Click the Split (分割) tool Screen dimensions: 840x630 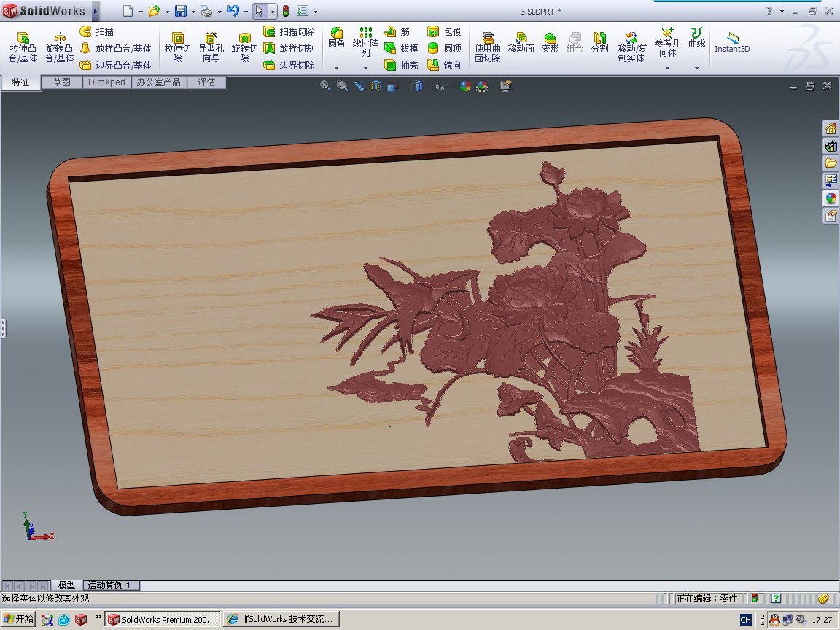click(x=599, y=43)
